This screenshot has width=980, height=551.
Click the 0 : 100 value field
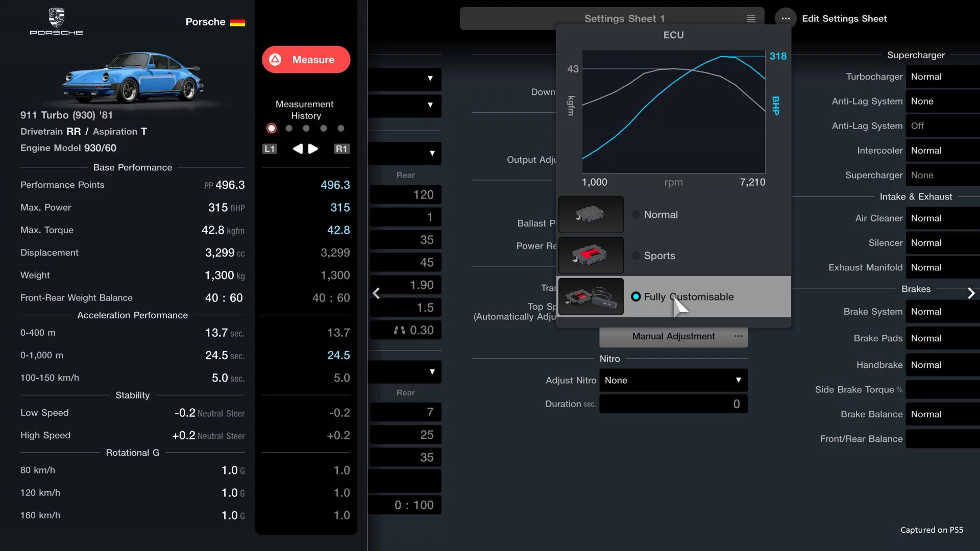pos(406,505)
